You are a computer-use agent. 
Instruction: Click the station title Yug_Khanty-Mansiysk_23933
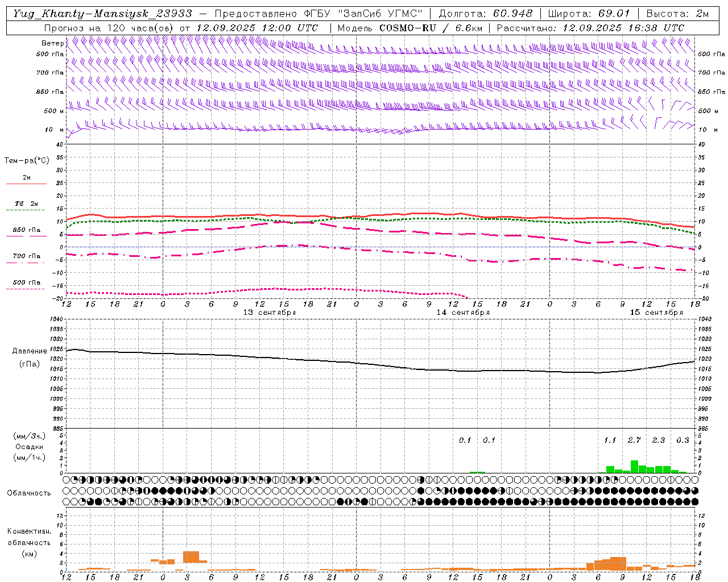(x=102, y=13)
